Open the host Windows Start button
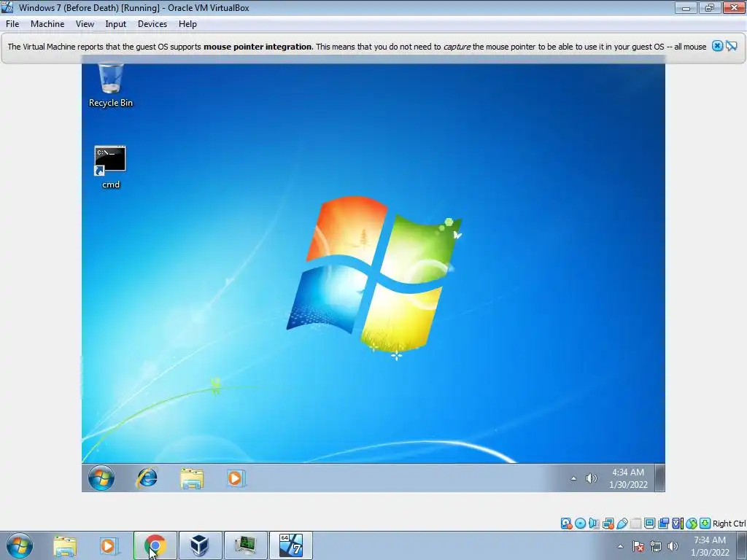This screenshot has height=560, width=747. pos(20,545)
